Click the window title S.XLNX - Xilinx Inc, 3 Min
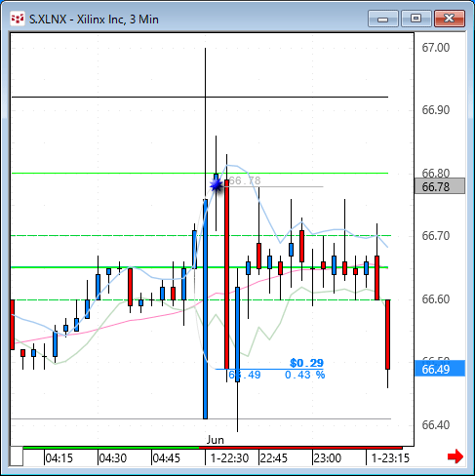The width and height of the screenshot is (475, 476). [x=94, y=20]
